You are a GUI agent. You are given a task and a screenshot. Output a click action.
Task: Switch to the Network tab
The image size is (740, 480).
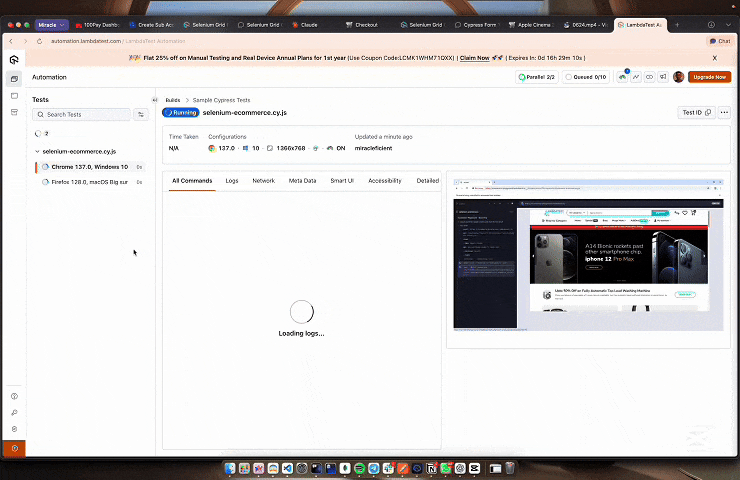[x=263, y=181]
